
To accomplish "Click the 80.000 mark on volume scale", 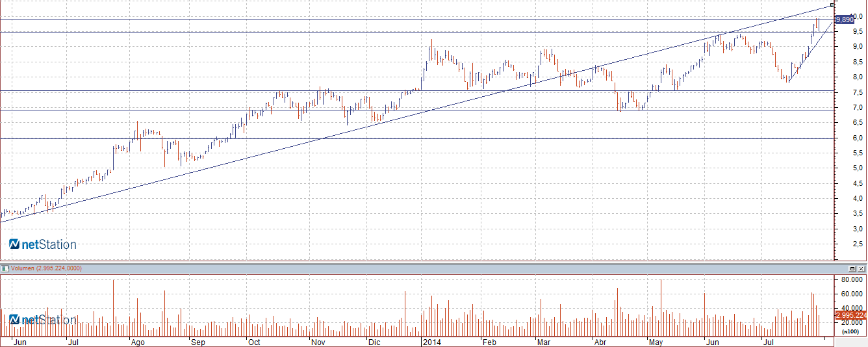I will pos(851,280).
